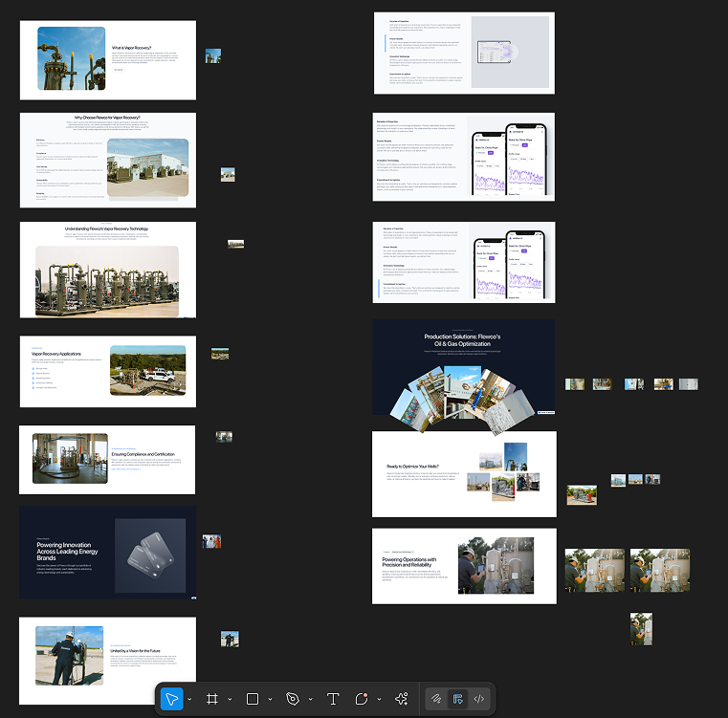The image size is (728, 718).
Task: Select technician photo in Powering Operations frame
Action: click(496, 566)
